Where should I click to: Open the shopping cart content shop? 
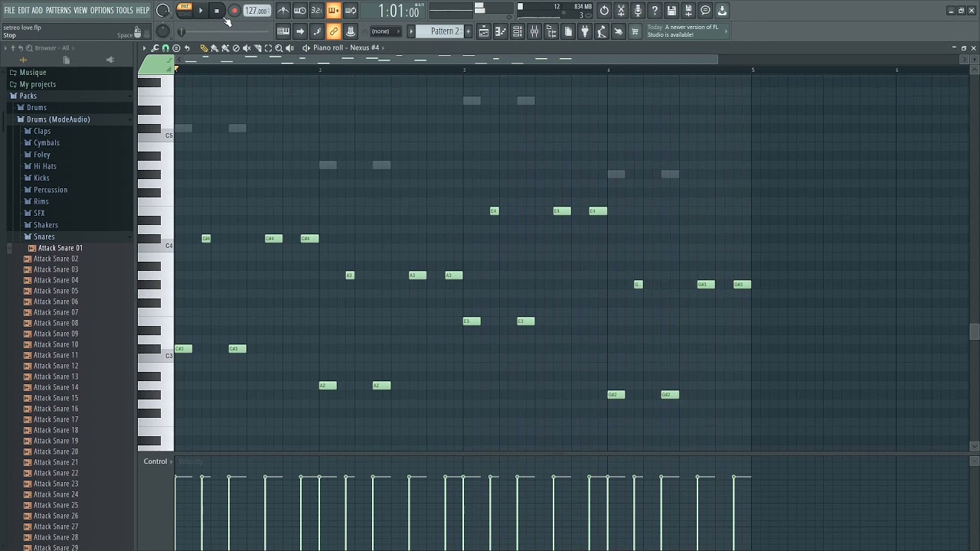635,31
